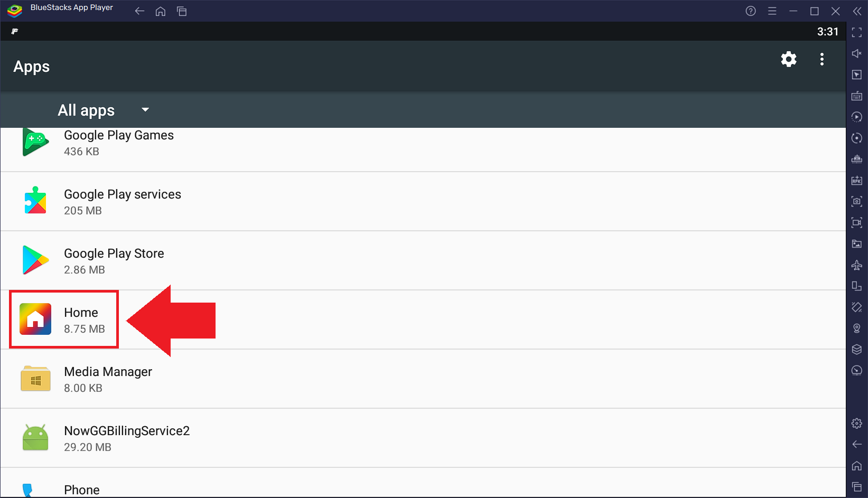The height and width of the screenshot is (498, 868).
Task: Open Google Play Games app info
Action: point(118,143)
